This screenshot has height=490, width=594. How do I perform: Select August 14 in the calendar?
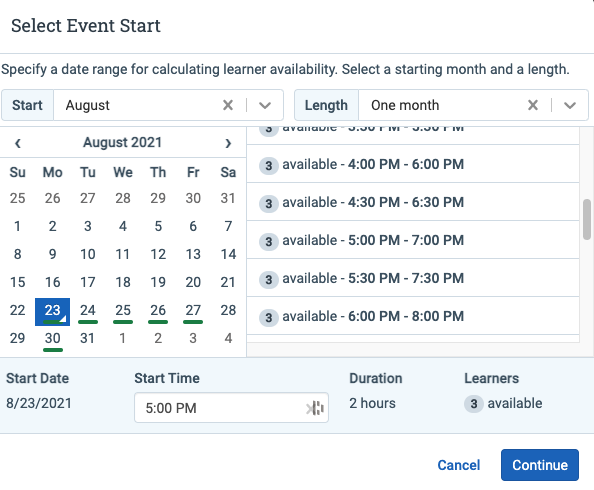[228, 255]
